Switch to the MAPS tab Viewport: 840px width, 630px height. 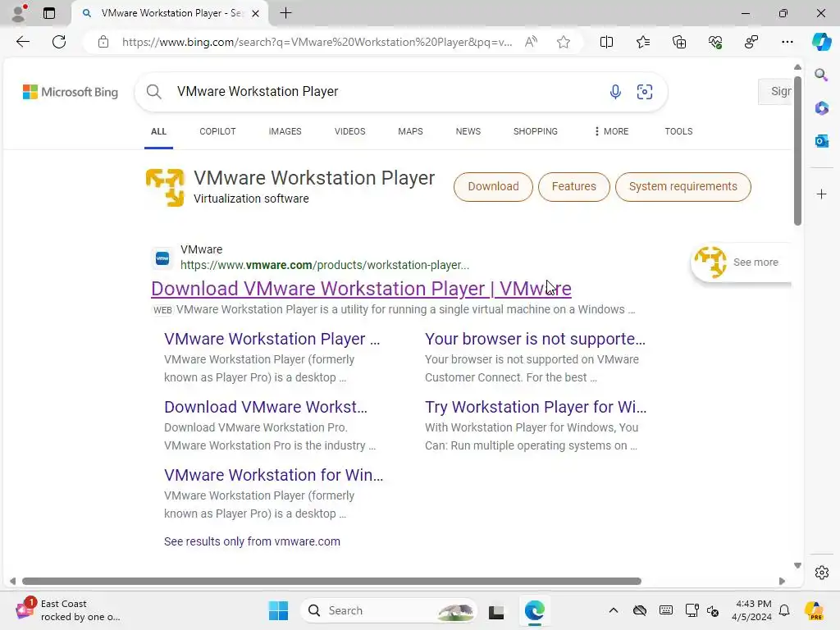[x=410, y=131]
